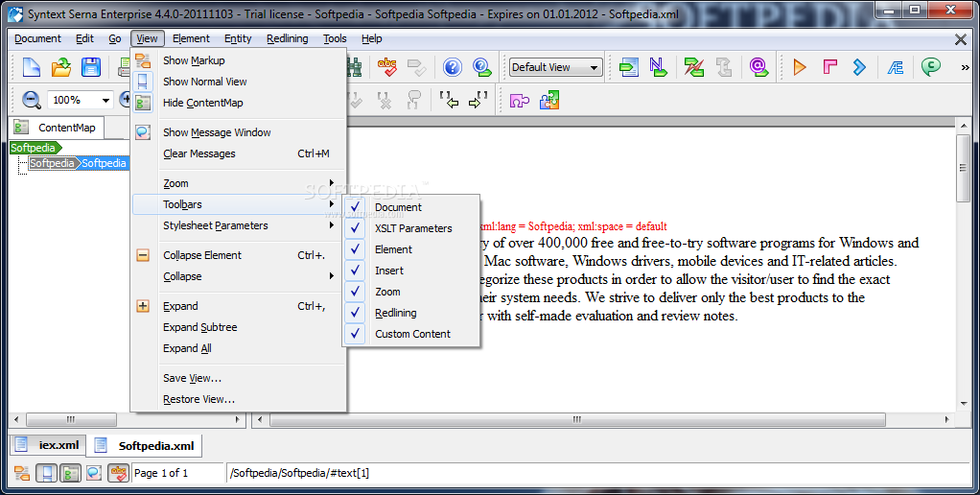Expand the Zoom submenu in View menu
This screenshot has width=980, height=495.
point(238,183)
